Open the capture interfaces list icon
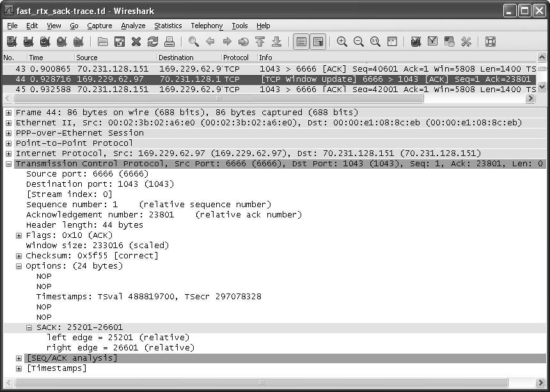This screenshot has height=392, width=550. [12, 42]
